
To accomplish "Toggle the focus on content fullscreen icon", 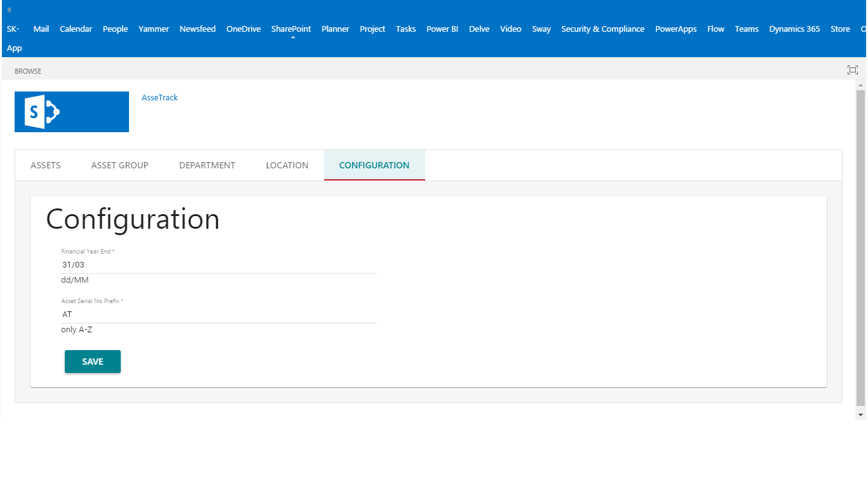I will coord(853,70).
